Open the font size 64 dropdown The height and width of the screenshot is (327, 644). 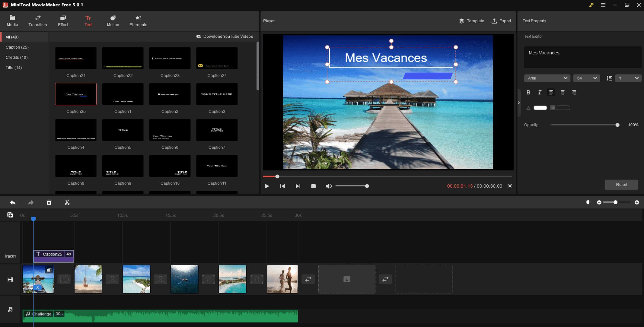coord(586,78)
